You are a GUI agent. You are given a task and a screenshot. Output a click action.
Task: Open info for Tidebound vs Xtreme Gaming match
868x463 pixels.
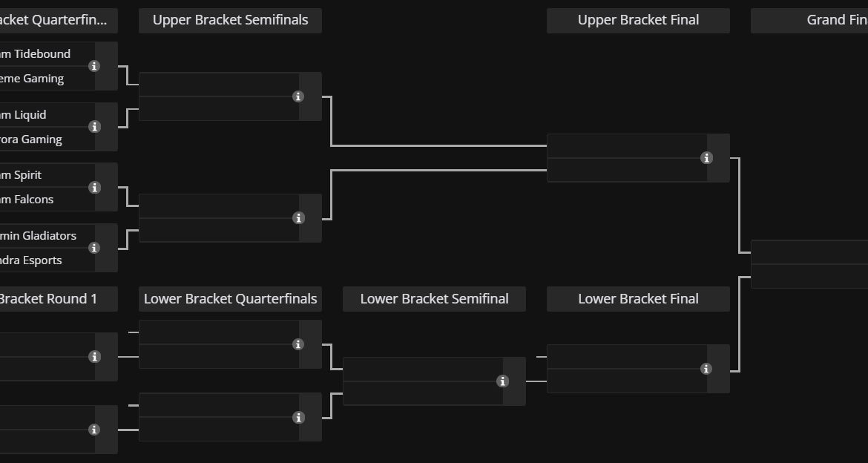(x=94, y=66)
